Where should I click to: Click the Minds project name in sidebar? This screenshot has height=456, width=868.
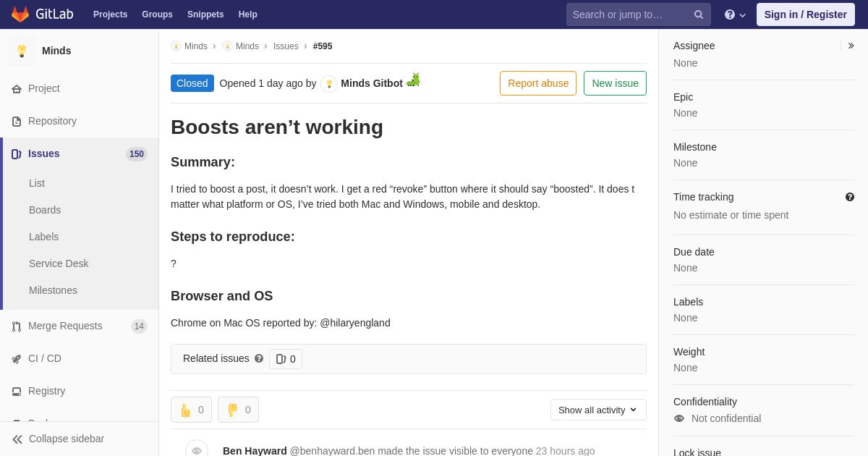point(56,51)
